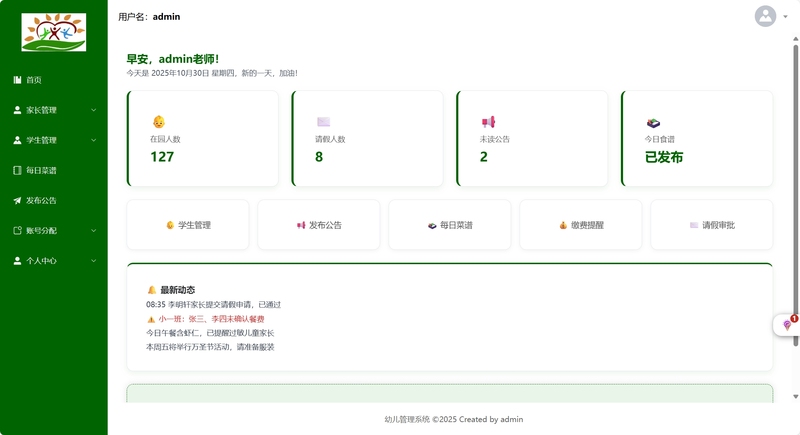The width and height of the screenshot is (800, 435).
Task: Expand the 个人中心 submenu chevron
Action: pos(93,261)
